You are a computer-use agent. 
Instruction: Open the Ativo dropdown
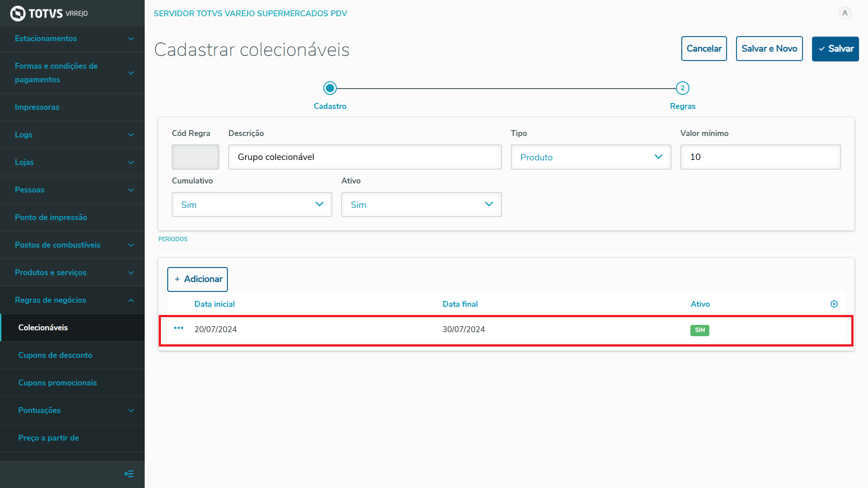(x=421, y=205)
